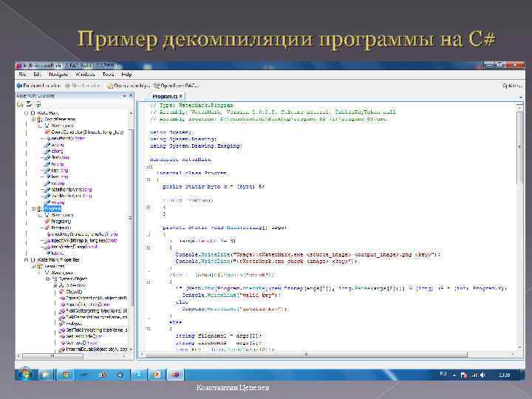Fold the namespace WaterMark code block

click(x=149, y=166)
